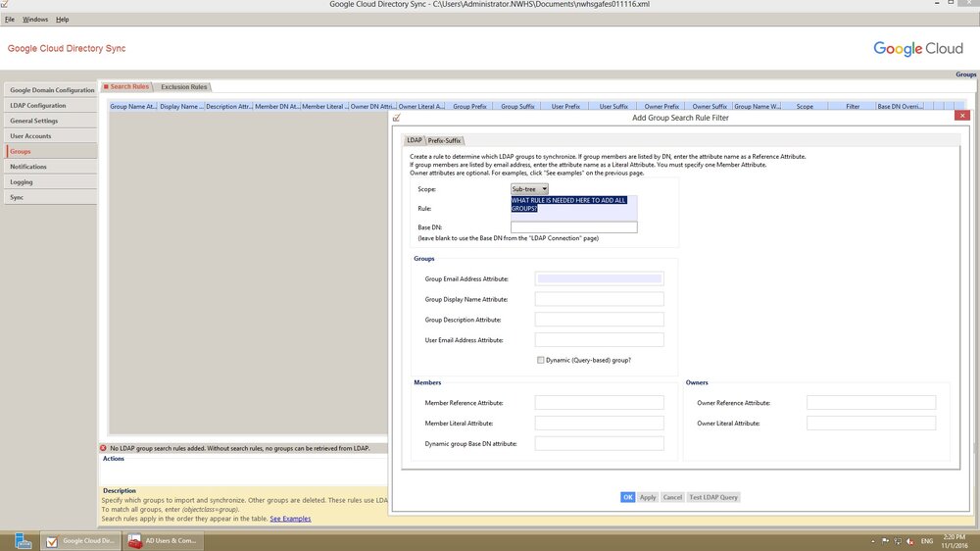Open the See Examples link
The height and width of the screenshot is (551, 980).
290,519
